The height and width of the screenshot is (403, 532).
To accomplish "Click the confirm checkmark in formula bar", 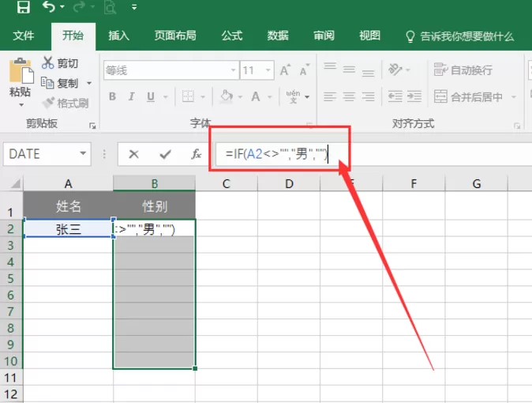I will point(165,155).
